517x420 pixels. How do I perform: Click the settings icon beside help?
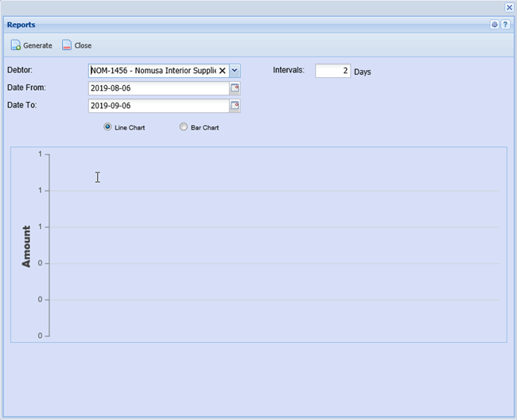[x=494, y=25]
